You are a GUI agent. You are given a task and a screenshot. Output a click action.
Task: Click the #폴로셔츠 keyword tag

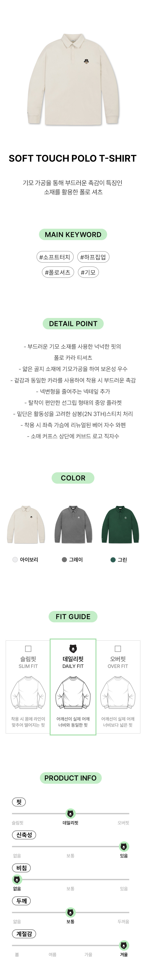(58, 272)
